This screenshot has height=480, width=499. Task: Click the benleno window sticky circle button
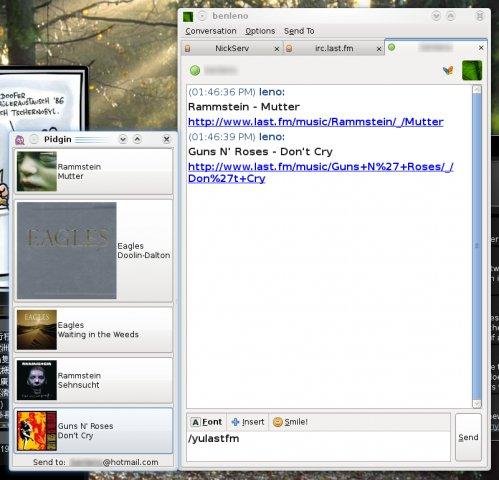tap(202, 16)
